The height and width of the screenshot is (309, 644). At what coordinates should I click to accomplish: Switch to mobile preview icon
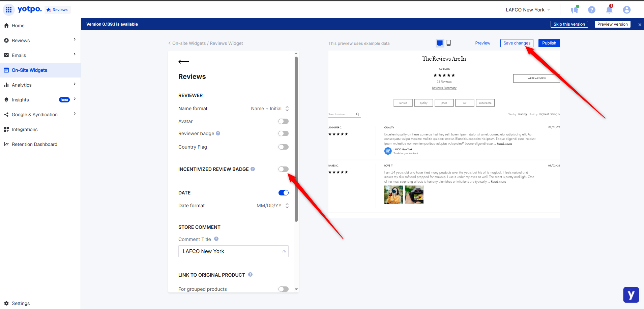(449, 43)
